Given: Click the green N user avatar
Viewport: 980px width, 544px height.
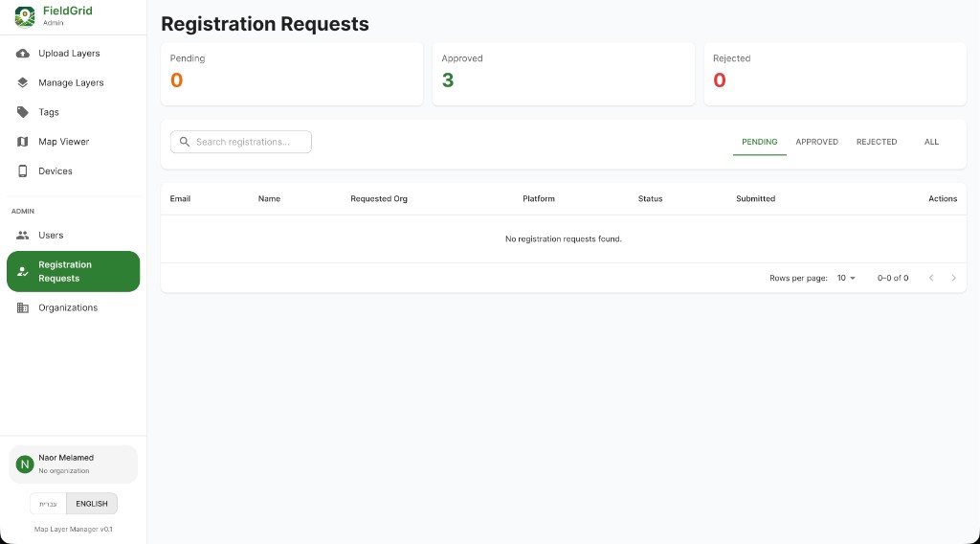Looking at the screenshot, I should 25,464.
